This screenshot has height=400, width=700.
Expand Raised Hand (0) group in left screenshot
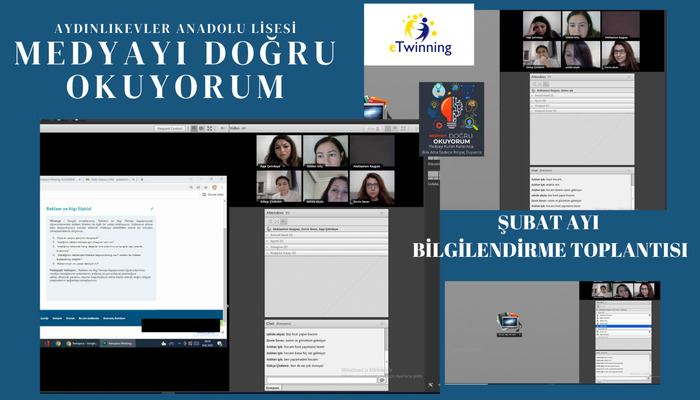pyautogui.click(x=326, y=235)
